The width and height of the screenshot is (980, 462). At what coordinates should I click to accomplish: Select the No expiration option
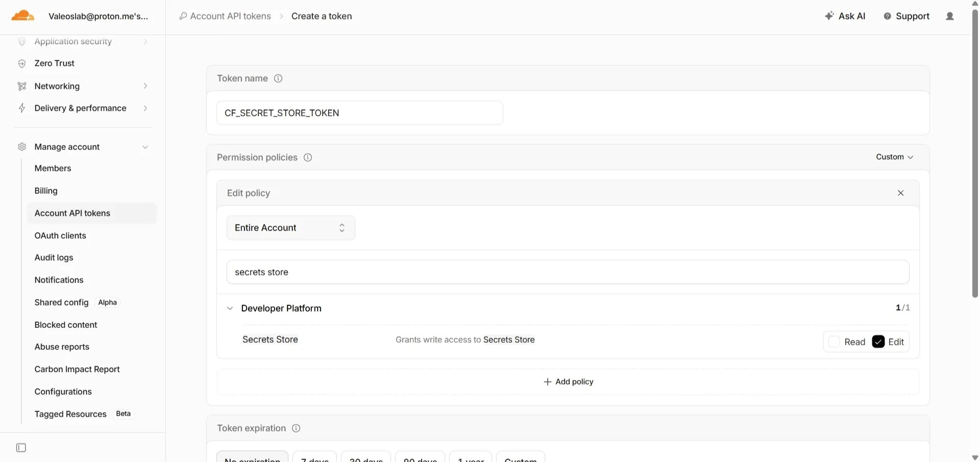point(252,456)
